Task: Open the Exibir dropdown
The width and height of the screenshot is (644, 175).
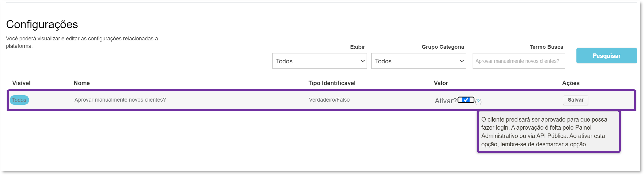Action: click(319, 61)
